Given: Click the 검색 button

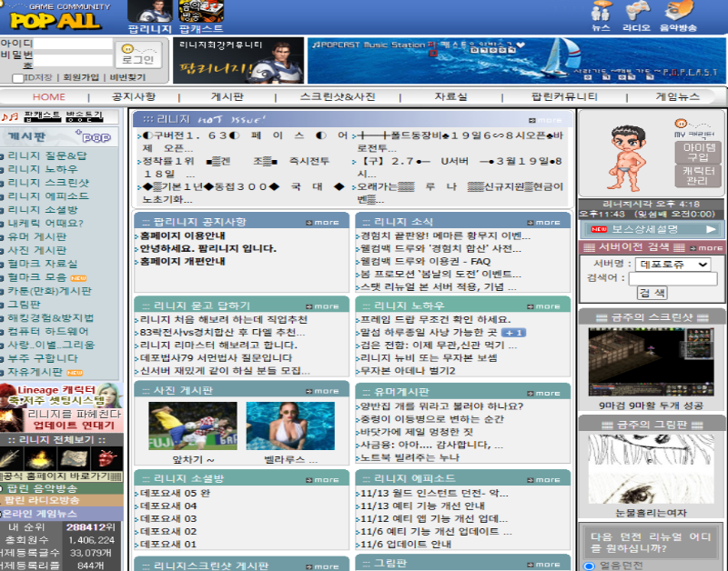Looking at the screenshot, I should (652, 293).
